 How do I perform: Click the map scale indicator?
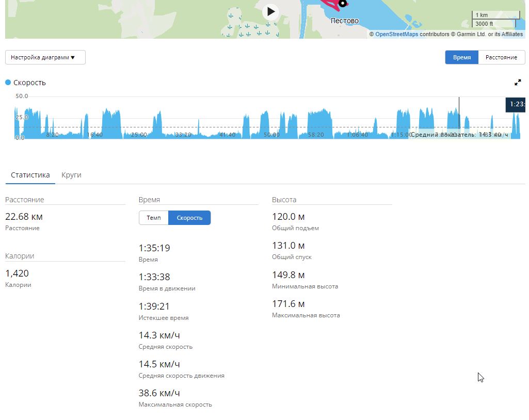[x=495, y=19]
